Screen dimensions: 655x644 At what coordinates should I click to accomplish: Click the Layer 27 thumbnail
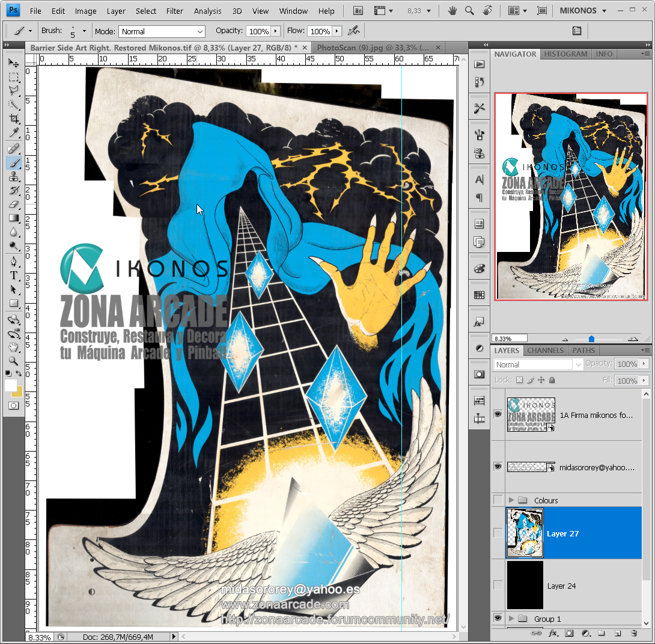point(524,532)
